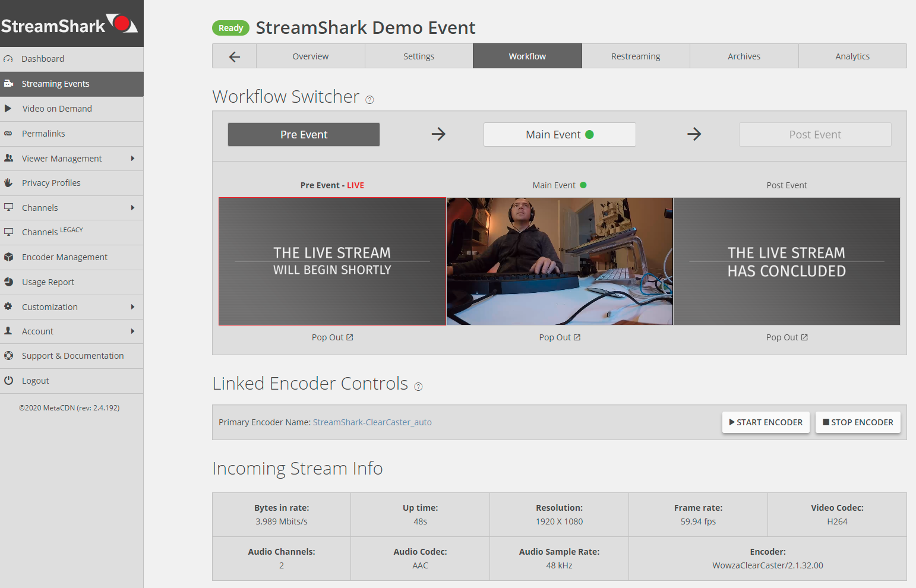Click the Pre Event preview thumbnail
This screenshot has width=916, height=588.
pos(332,261)
